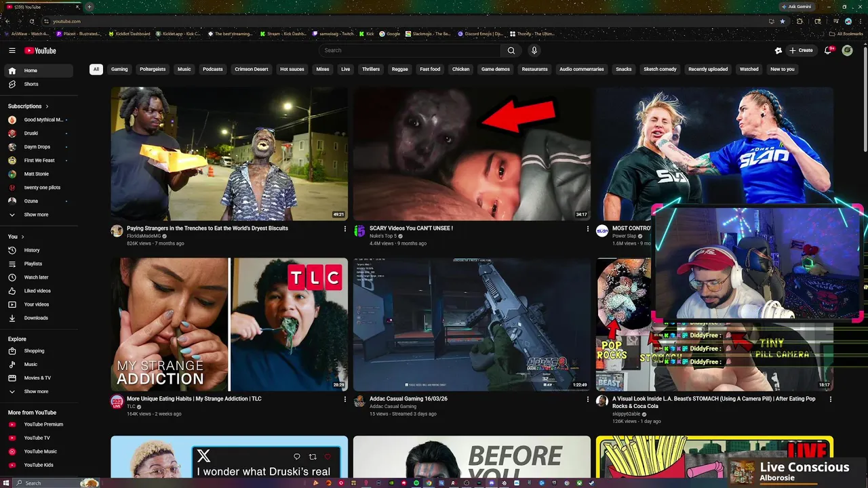Select the All filter chip
This screenshot has height=488, width=868.
96,69
